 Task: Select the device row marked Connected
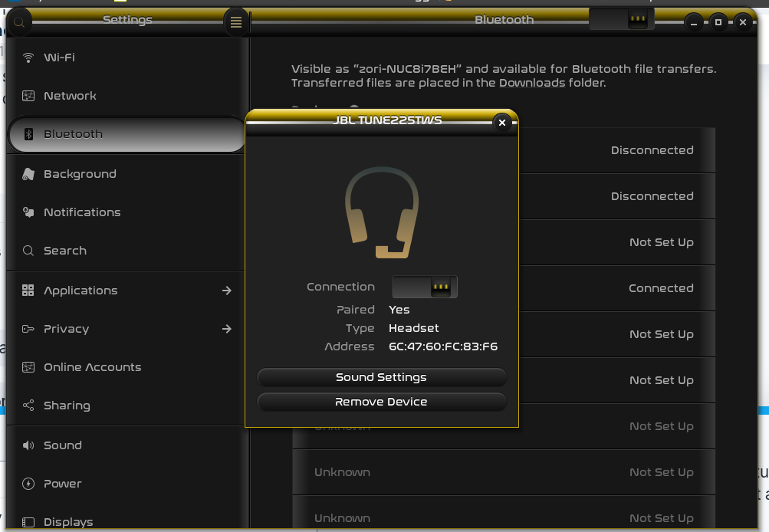pos(616,288)
